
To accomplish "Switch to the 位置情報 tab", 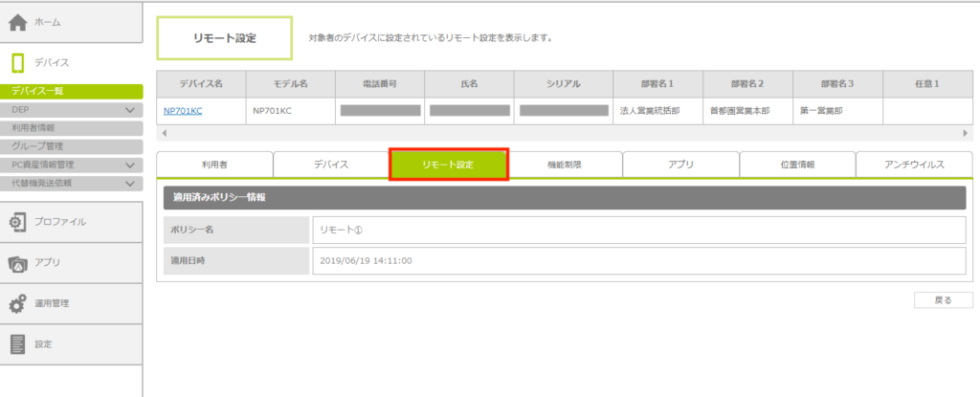I will pyautogui.click(x=797, y=165).
